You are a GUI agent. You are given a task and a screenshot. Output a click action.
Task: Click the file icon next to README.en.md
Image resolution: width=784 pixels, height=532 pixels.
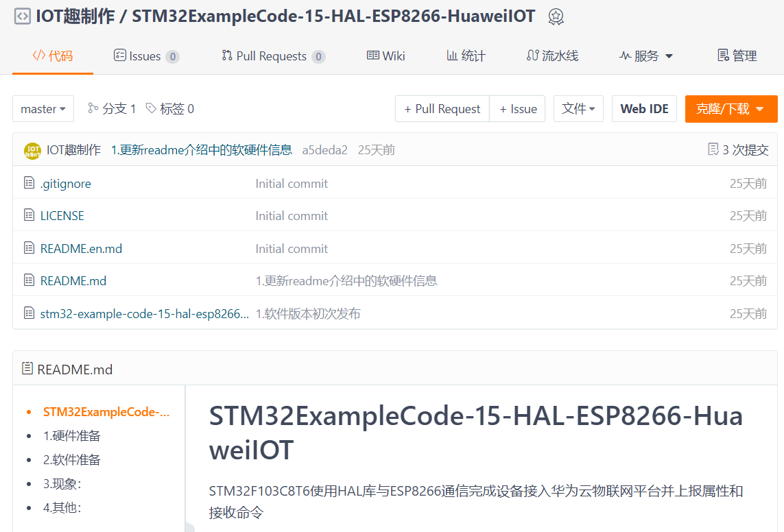click(x=29, y=247)
